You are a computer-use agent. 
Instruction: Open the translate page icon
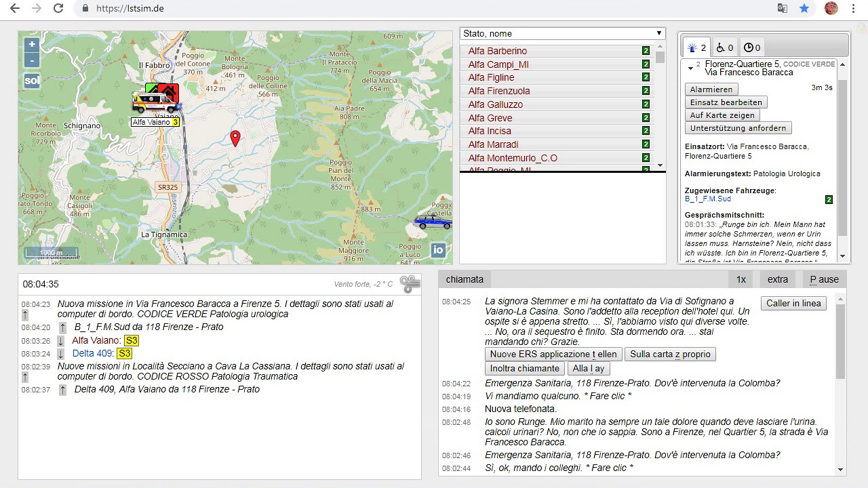tap(783, 9)
